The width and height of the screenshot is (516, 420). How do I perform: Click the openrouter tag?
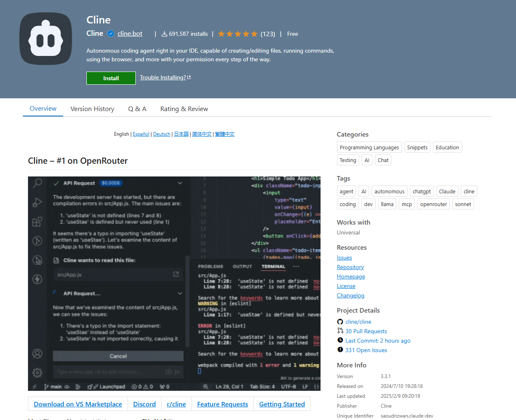[x=433, y=204]
